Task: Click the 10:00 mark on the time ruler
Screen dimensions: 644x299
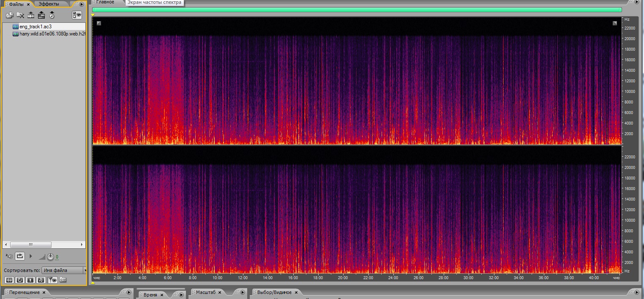Action: tap(217, 278)
